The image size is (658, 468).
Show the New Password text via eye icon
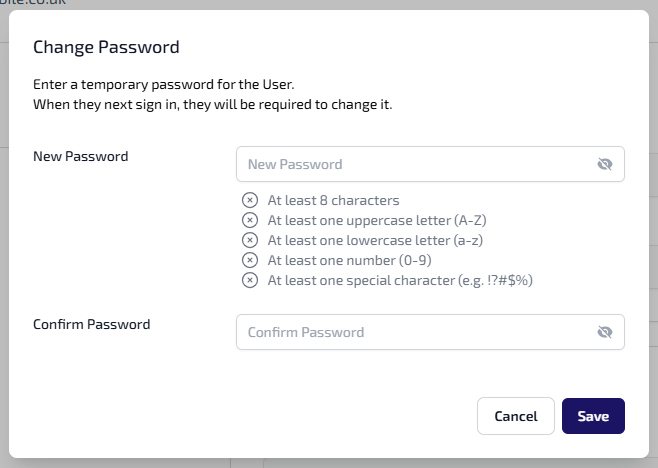point(604,165)
